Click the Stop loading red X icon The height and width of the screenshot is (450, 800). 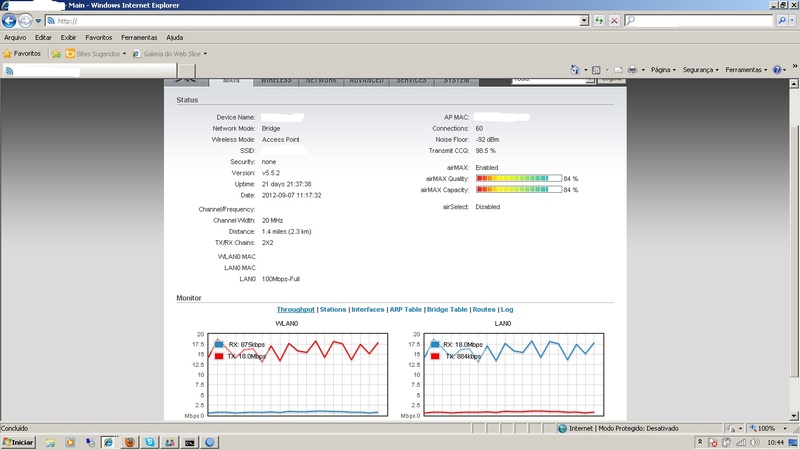614,20
